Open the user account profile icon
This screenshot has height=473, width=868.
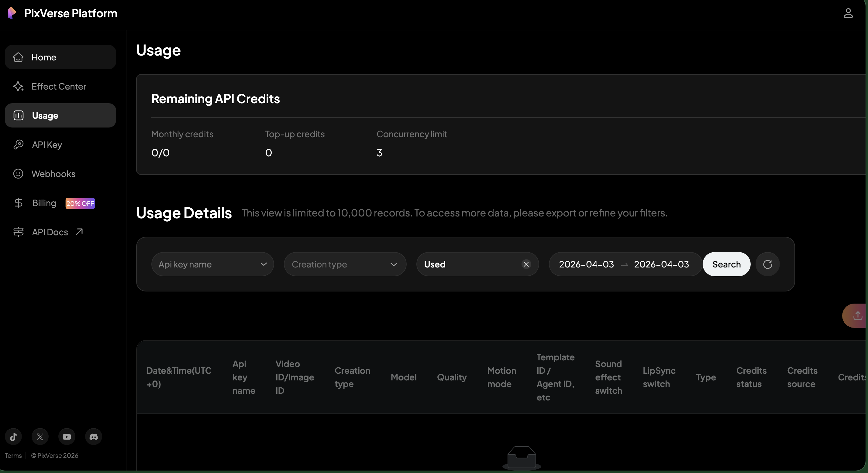click(x=848, y=13)
